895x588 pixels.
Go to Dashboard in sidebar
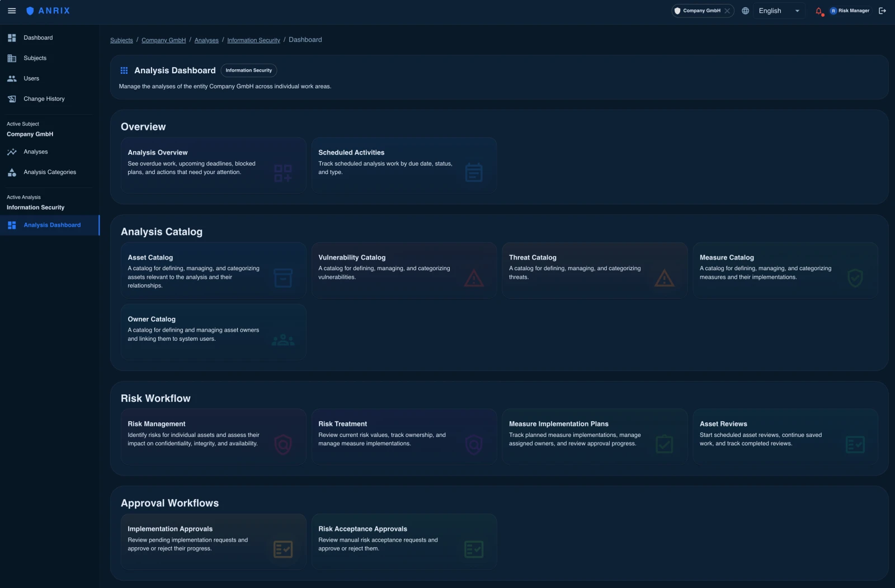pyautogui.click(x=50, y=38)
